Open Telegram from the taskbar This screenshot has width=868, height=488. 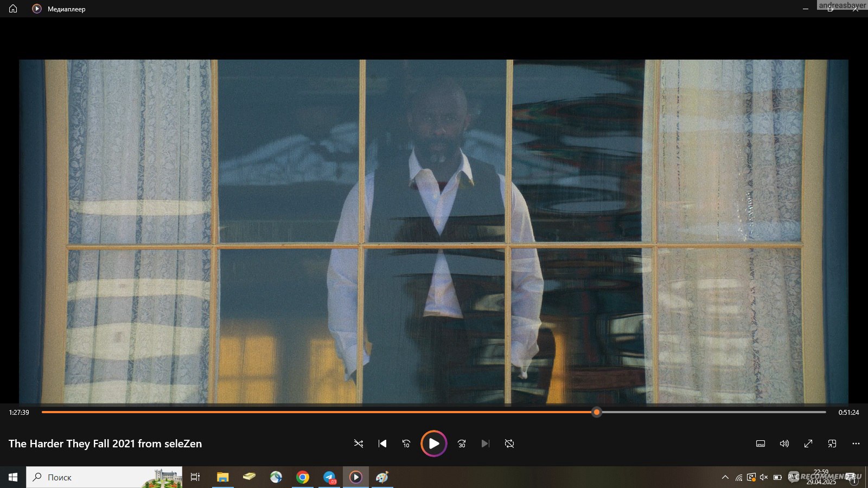[x=329, y=477]
